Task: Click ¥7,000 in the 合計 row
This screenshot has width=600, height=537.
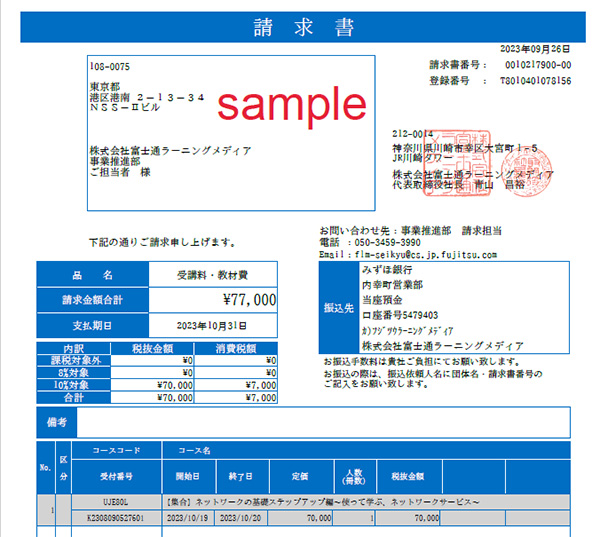Action: (x=261, y=398)
